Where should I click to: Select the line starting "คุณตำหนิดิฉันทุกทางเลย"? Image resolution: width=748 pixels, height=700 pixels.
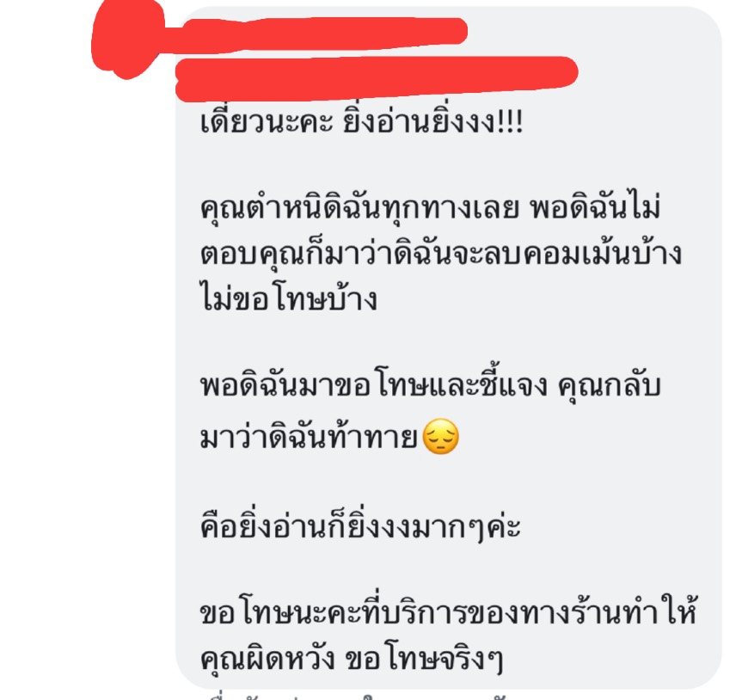[430, 207]
